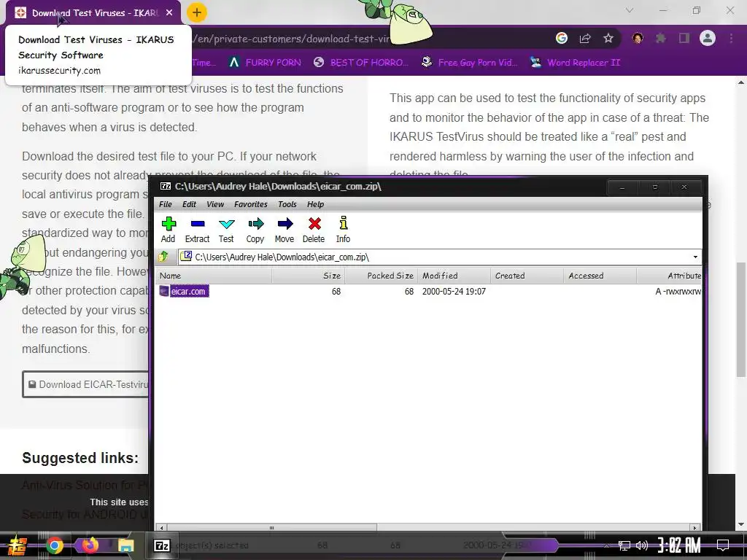Open File Explorer from the taskbar
The width and height of the screenshot is (747, 560).
[x=125, y=545]
